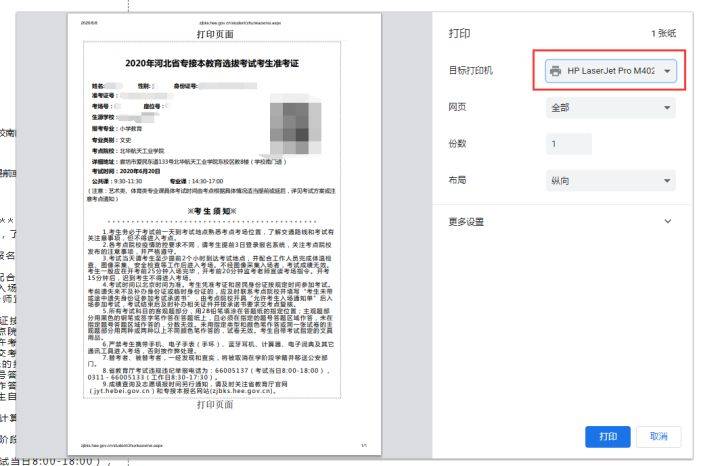Click the 打印页面 header text in preview

pos(215,34)
